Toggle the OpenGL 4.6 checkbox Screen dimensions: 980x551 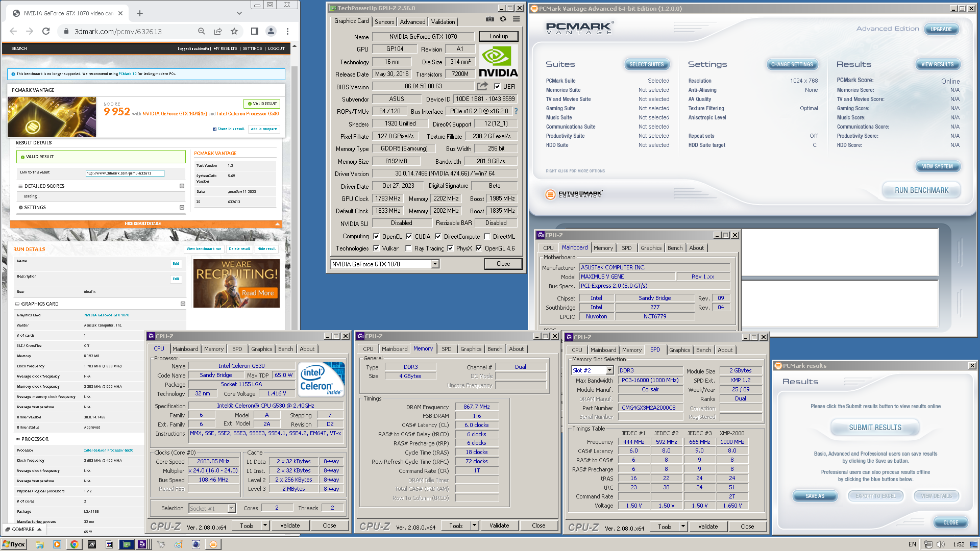tap(479, 248)
